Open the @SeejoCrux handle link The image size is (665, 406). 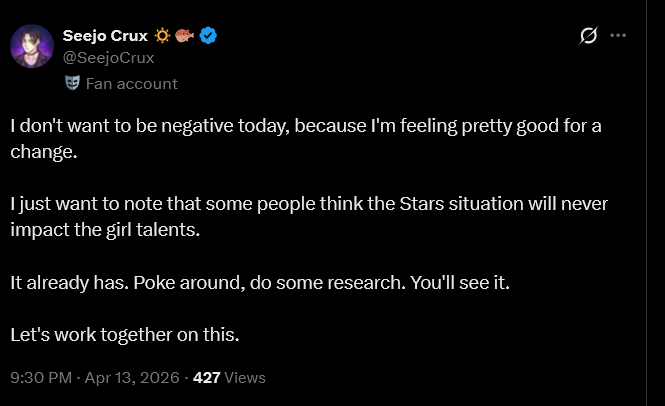[109, 57]
